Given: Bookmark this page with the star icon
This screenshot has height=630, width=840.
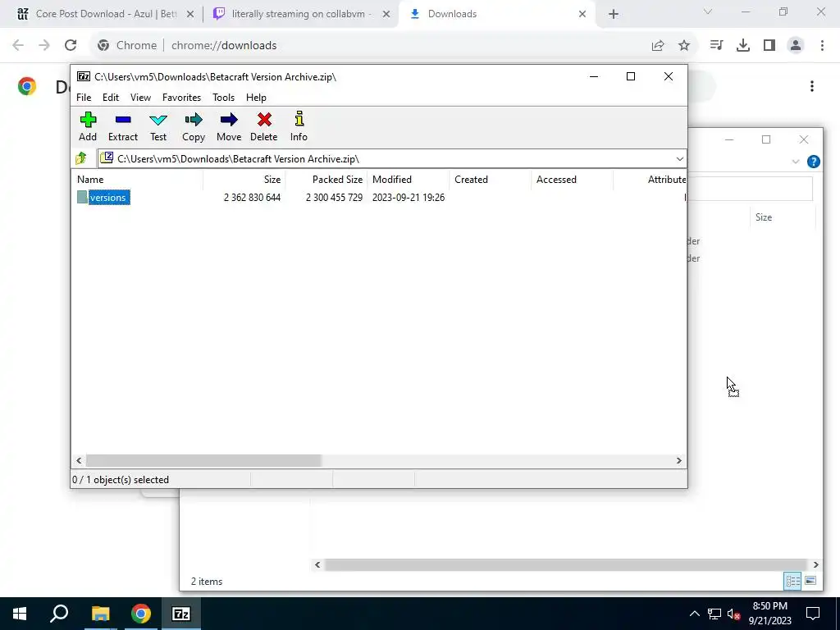Looking at the screenshot, I should (684, 45).
